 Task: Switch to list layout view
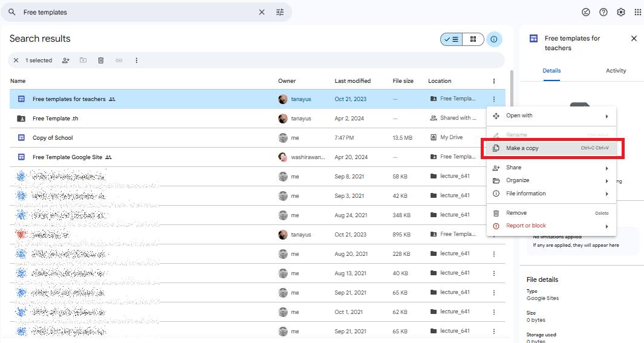452,39
